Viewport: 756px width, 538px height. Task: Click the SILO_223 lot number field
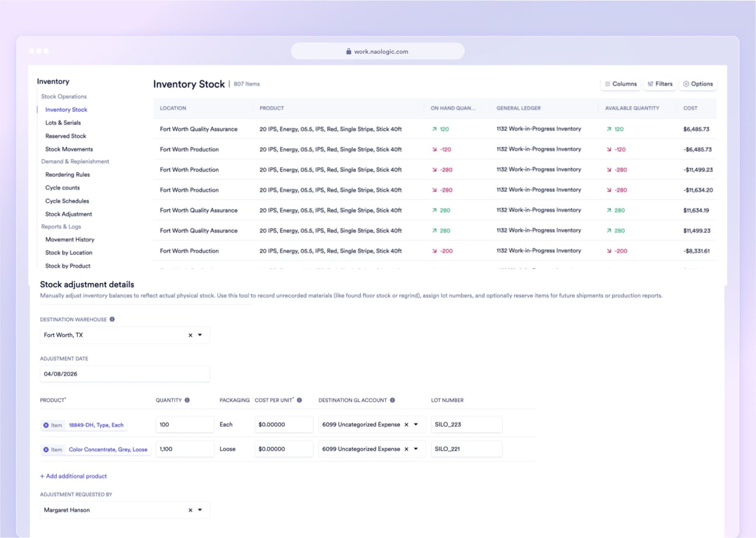click(x=466, y=425)
